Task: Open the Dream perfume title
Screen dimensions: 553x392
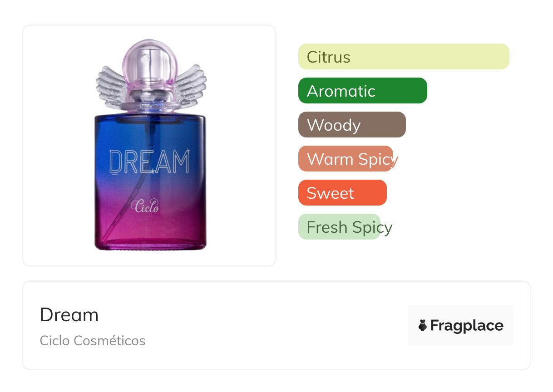Action: click(69, 314)
